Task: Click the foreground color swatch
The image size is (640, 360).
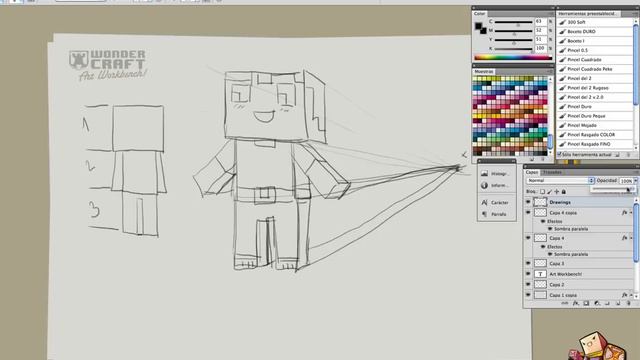Action: coord(478,27)
